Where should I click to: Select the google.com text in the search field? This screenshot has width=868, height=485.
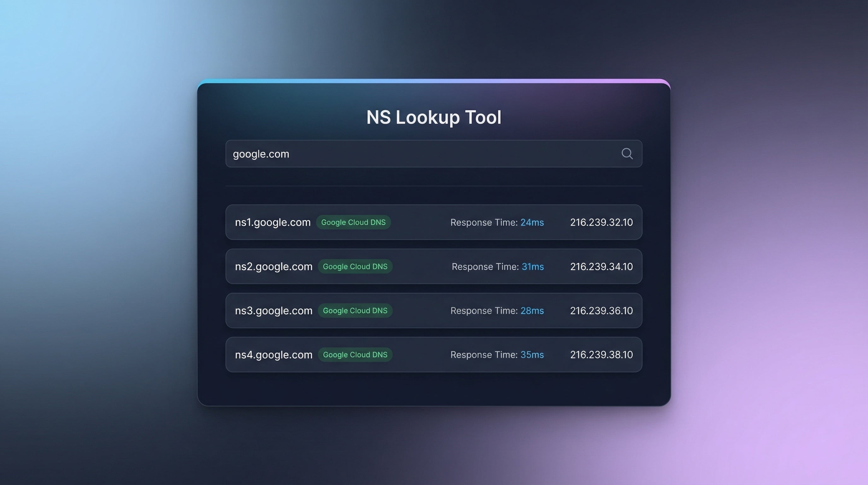[x=261, y=154]
